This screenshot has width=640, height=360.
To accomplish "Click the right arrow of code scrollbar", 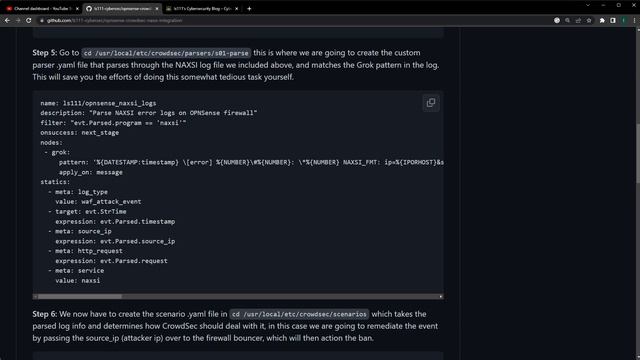I will click(x=441, y=297).
